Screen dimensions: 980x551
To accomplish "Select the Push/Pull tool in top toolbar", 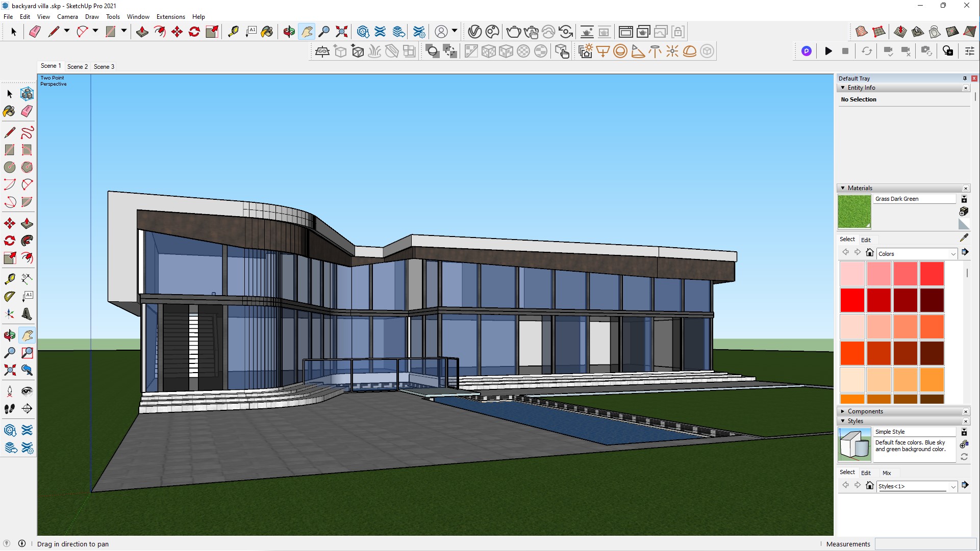I will tap(142, 32).
